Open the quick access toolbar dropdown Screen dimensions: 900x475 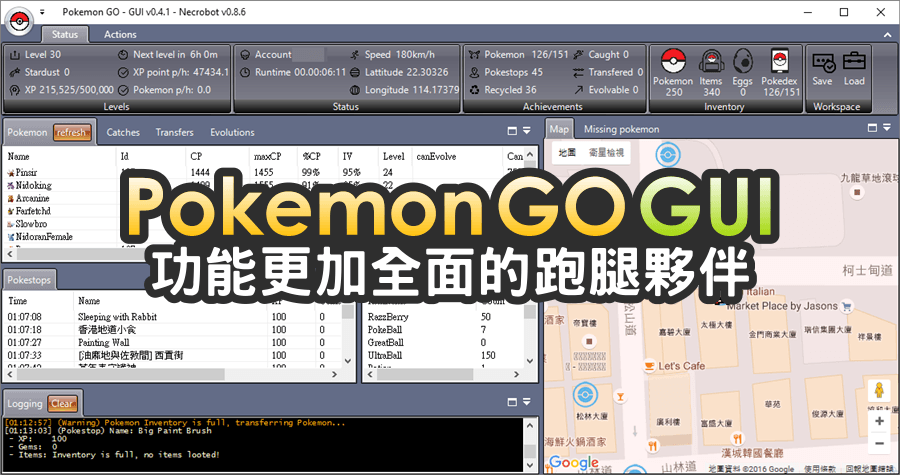pos(42,12)
